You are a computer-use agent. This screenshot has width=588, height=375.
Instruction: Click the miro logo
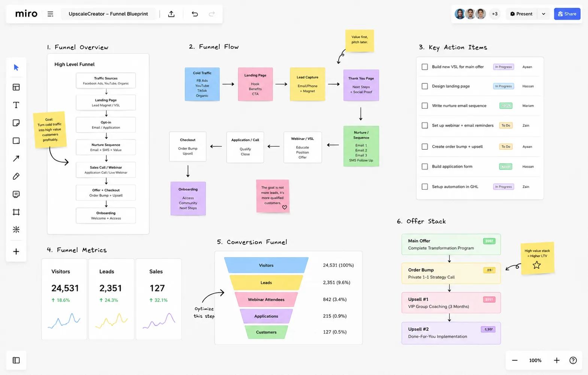[x=26, y=14]
